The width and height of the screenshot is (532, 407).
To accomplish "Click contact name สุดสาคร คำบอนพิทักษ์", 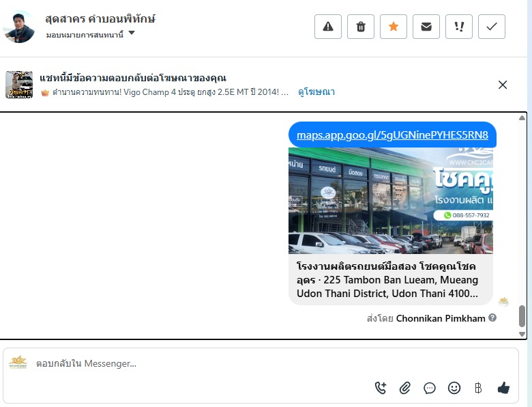I will [100, 18].
